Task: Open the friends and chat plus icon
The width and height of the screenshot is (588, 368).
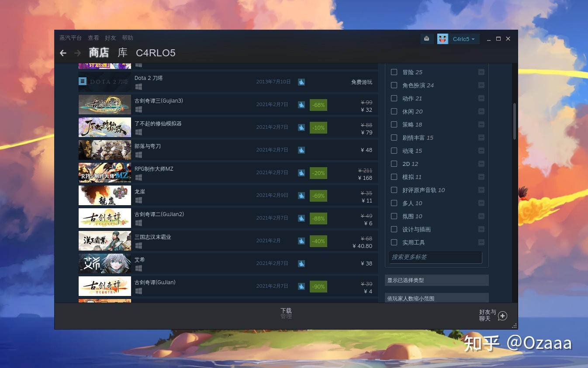Action: point(502,316)
